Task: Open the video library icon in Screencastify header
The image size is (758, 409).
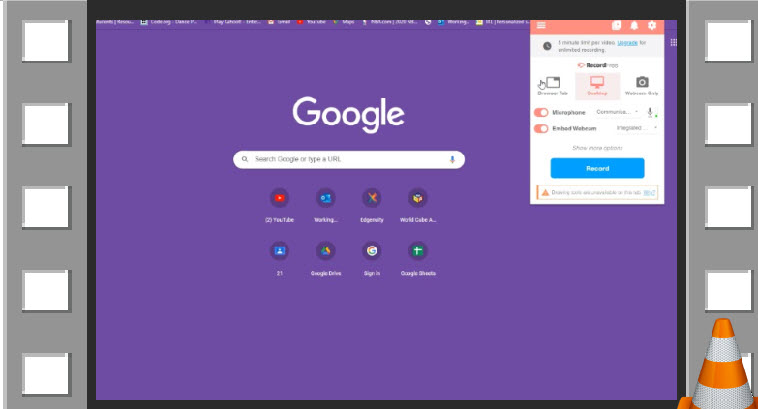Action: click(616, 25)
